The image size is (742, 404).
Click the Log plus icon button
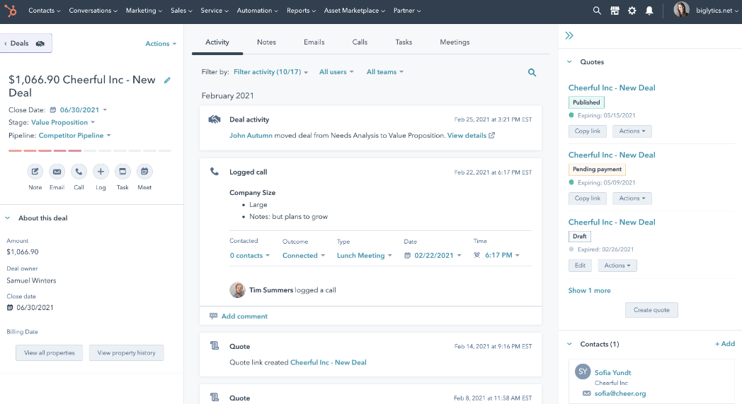click(x=100, y=171)
